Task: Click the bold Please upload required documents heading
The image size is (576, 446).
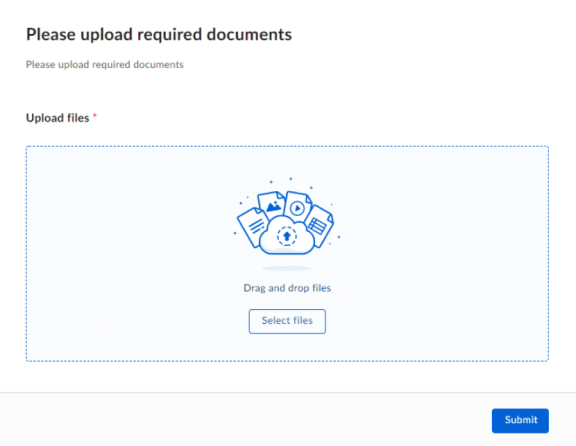Action: click(x=159, y=35)
